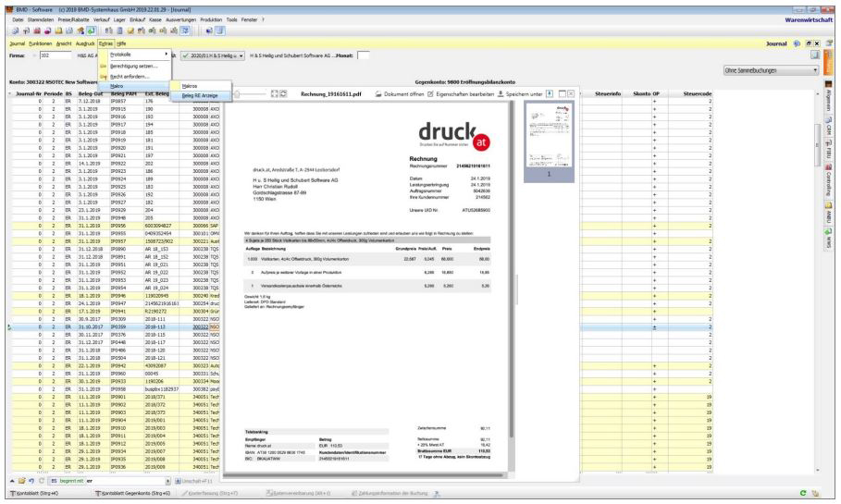Screen dimensions: 841x504
Task: Click Speichern unter in PDF toolbar
Action: (x=520, y=93)
